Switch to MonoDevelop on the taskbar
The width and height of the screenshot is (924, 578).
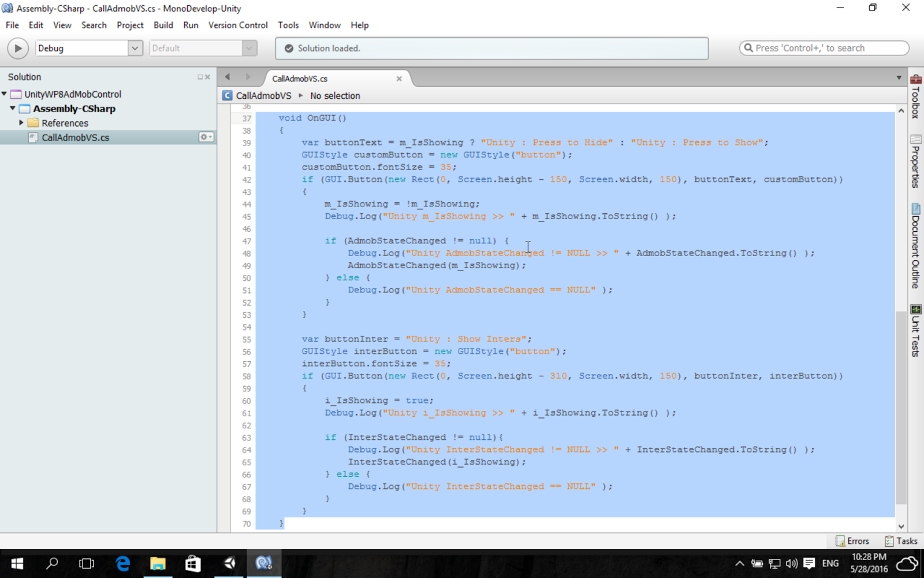[264, 563]
